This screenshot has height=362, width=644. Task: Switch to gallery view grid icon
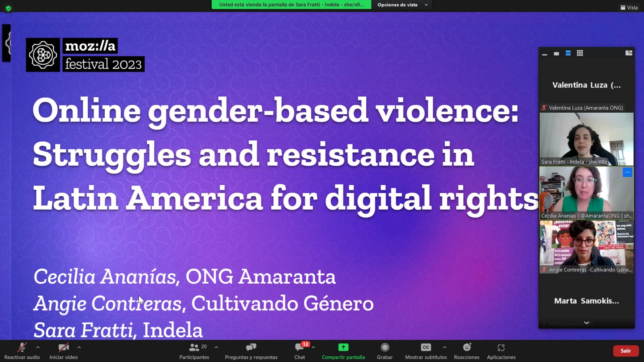(x=579, y=53)
